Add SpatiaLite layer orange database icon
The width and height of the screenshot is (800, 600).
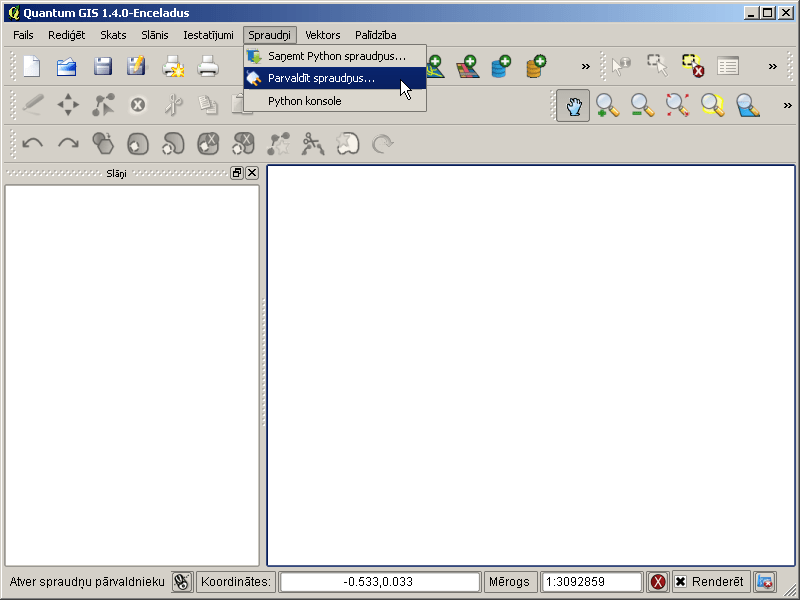536,66
